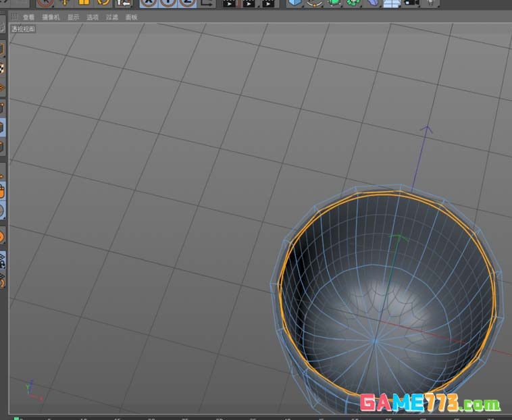Open the 摄像机 viewport menu
512x420 pixels.
point(51,18)
